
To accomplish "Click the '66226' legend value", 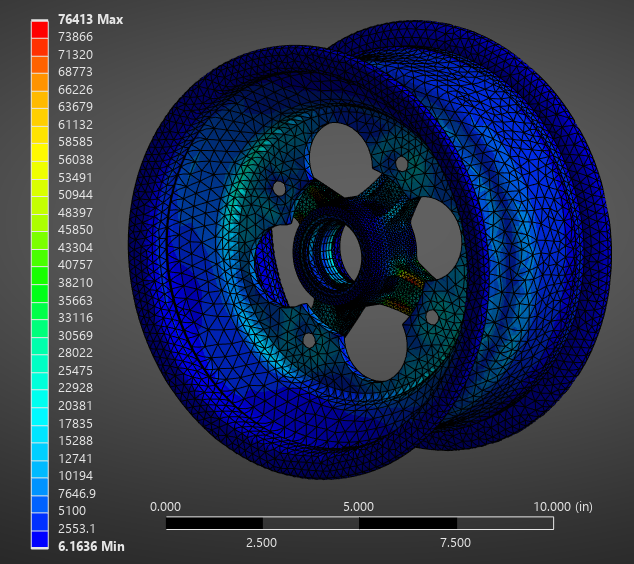I will pyautogui.click(x=75, y=89).
